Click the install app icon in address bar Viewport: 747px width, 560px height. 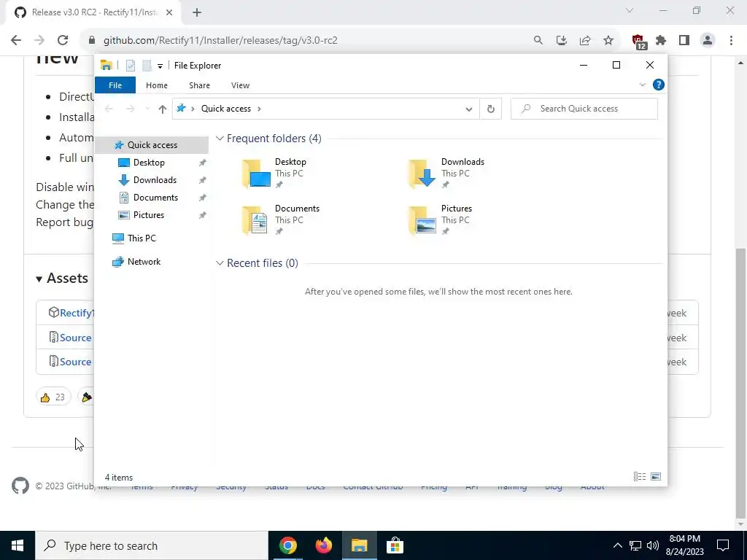562,41
